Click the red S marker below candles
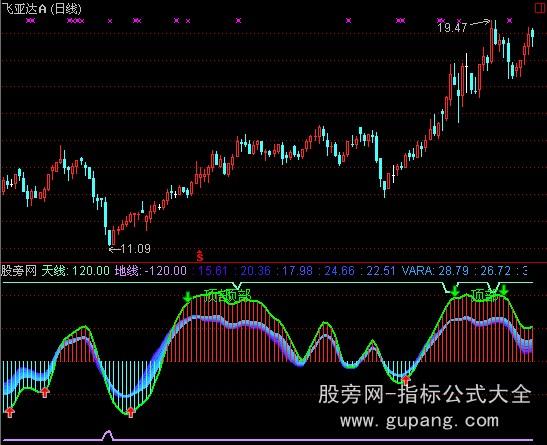The height and width of the screenshot is (445, 547). tap(200, 256)
